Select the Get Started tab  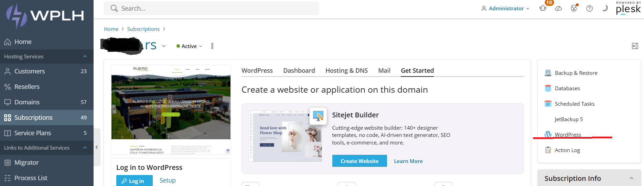pos(417,70)
